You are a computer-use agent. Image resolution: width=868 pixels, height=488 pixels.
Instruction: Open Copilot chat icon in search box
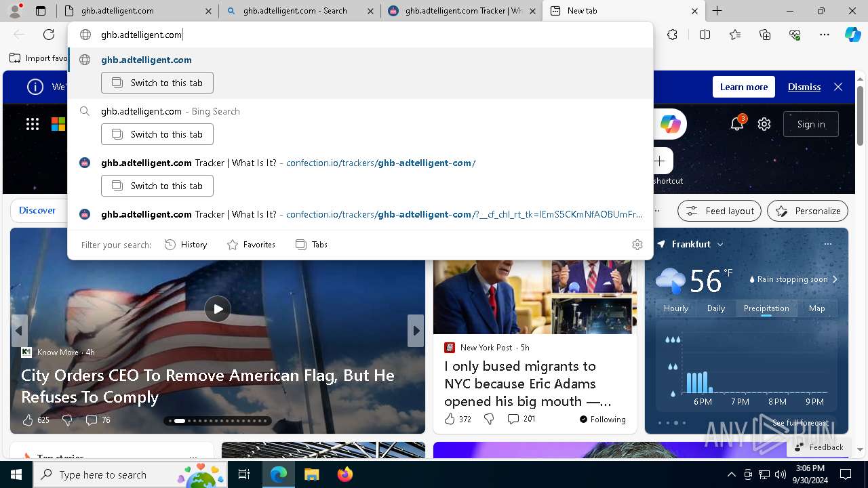pos(671,124)
